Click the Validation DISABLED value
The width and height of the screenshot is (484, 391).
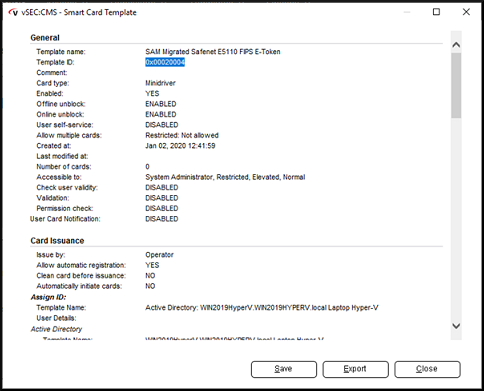tap(162, 198)
